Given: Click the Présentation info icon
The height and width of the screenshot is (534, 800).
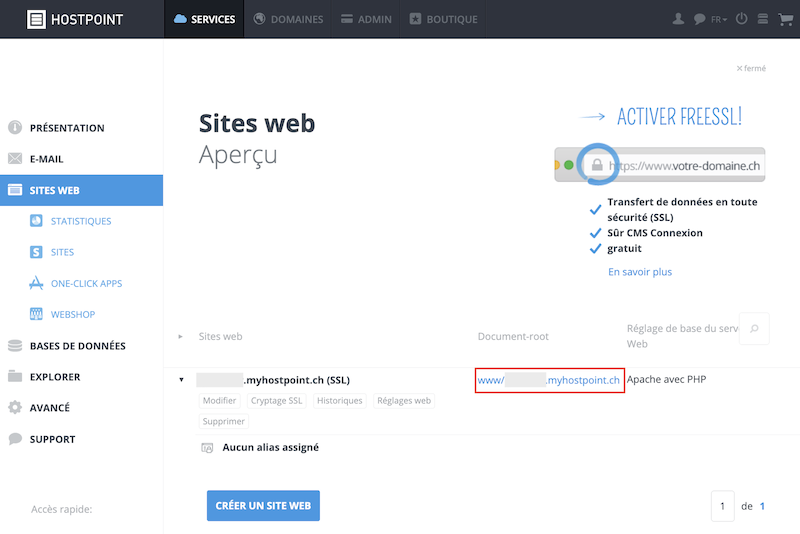Looking at the screenshot, I should (x=15, y=128).
